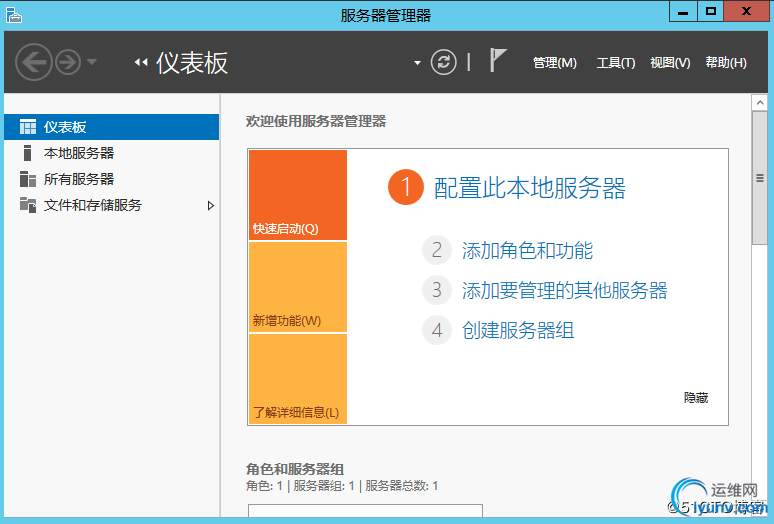774x524 pixels.
Task: Open the dropdown arrow beside refresh
Action: pos(417,63)
